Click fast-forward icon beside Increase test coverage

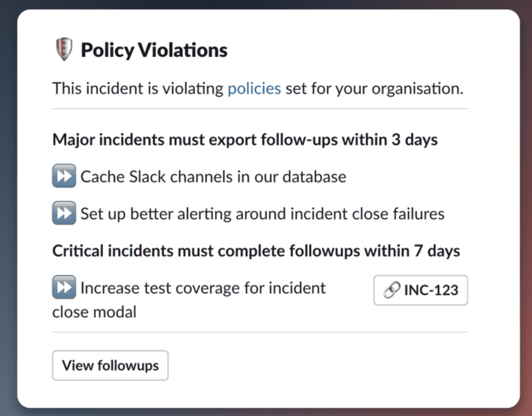click(x=64, y=287)
